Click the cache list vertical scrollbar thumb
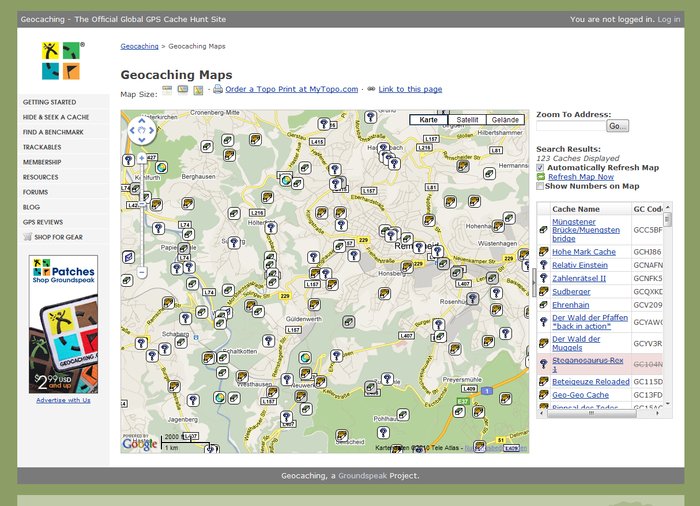Image resolution: width=700 pixels, height=506 pixels. 667,219
